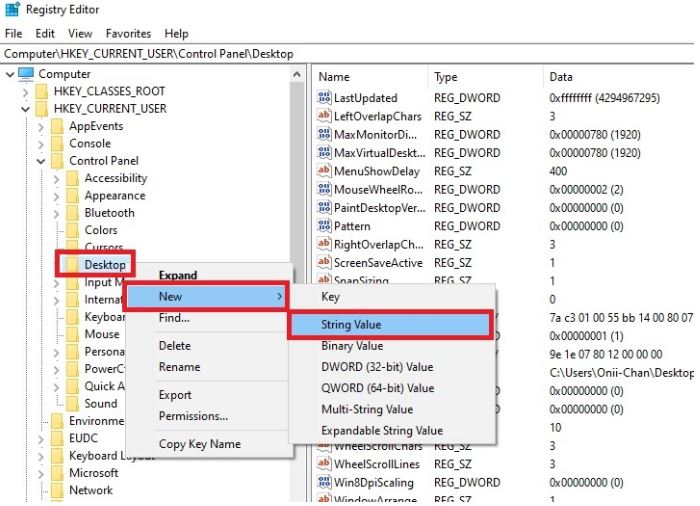Click the HKEY_CLASSES_ROOT folder icon

[42, 91]
